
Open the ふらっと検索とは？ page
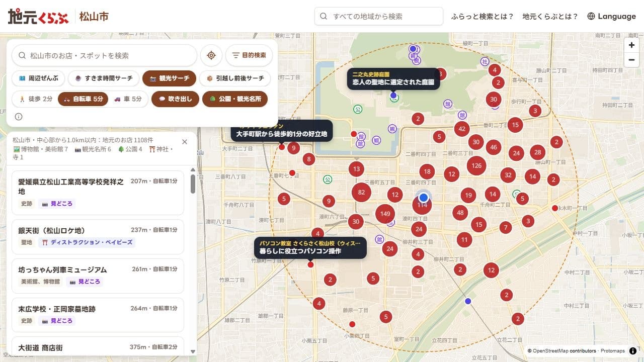(x=482, y=16)
